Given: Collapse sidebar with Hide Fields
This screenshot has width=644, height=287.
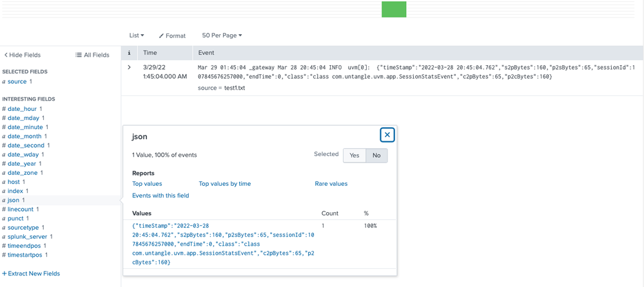Looking at the screenshot, I should 23,55.
